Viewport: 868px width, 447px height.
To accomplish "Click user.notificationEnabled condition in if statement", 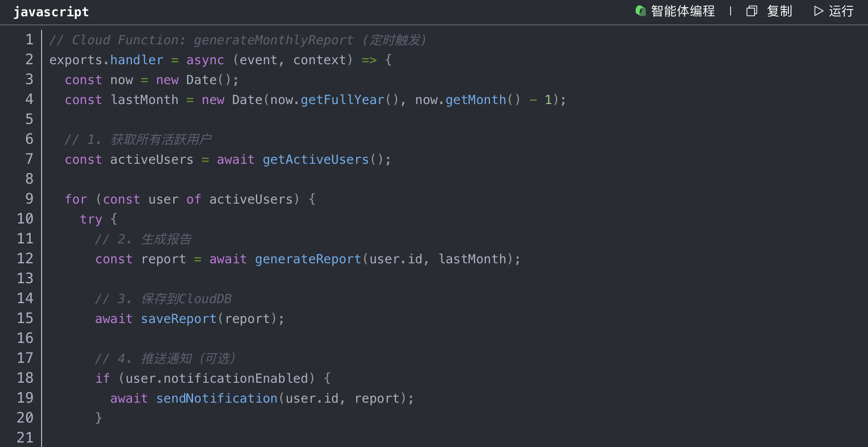I will [x=217, y=378].
